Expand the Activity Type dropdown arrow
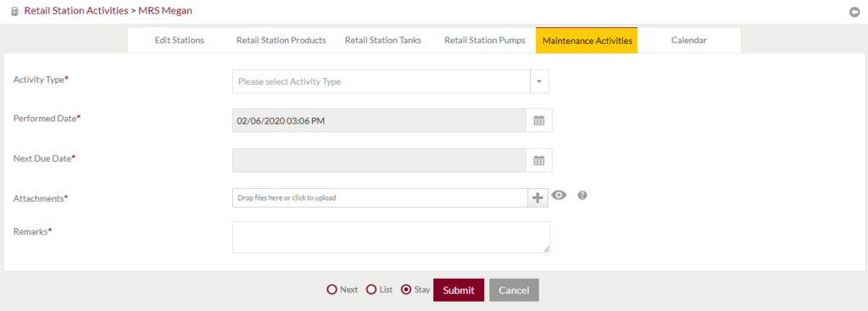Screen dimensions: 868x311 [539, 81]
